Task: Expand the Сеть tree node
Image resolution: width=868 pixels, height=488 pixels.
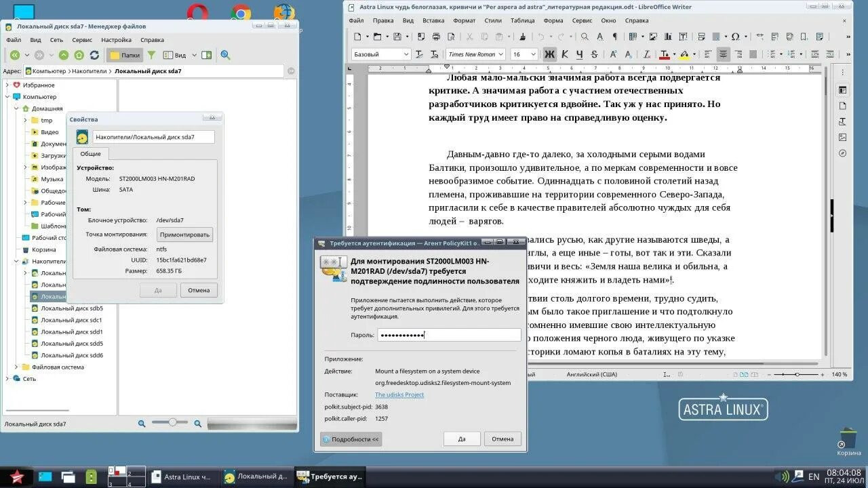Action: coord(7,378)
